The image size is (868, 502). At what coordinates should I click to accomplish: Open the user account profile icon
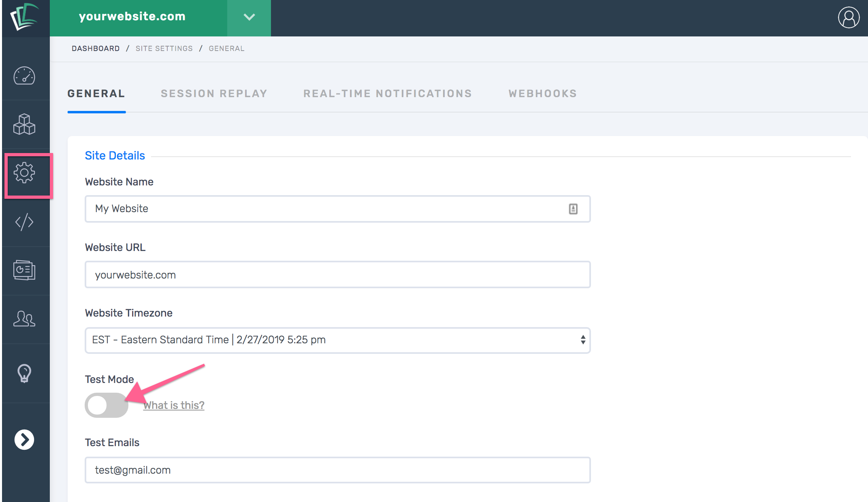coord(849,17)
